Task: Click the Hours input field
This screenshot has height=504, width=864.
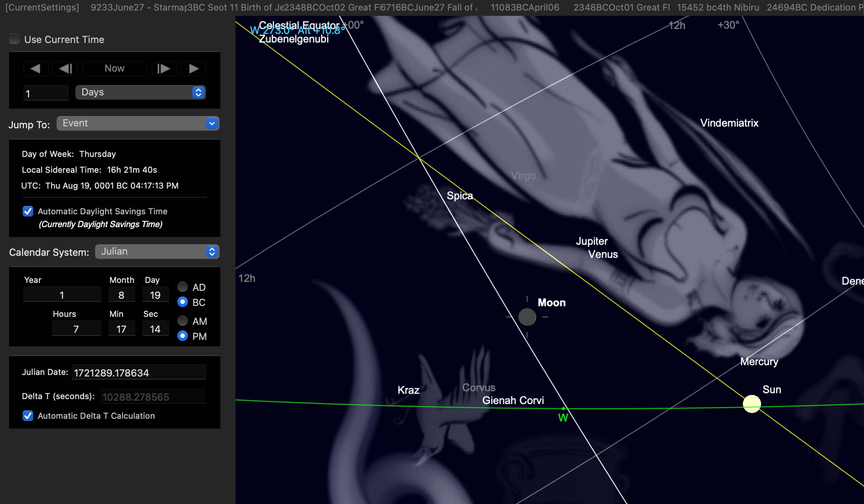Action: pos(76,329)
